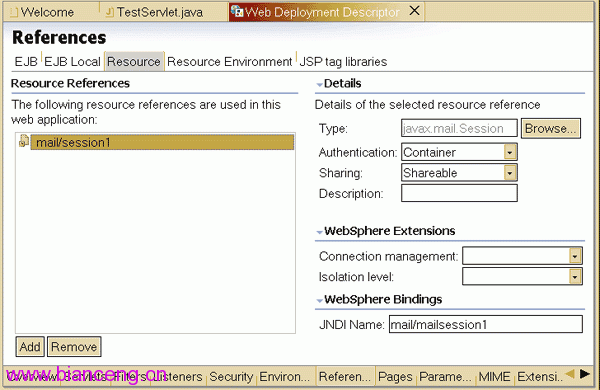Click the Welcome tab page icon
The image size is (600, 390).
coord(14,13)
